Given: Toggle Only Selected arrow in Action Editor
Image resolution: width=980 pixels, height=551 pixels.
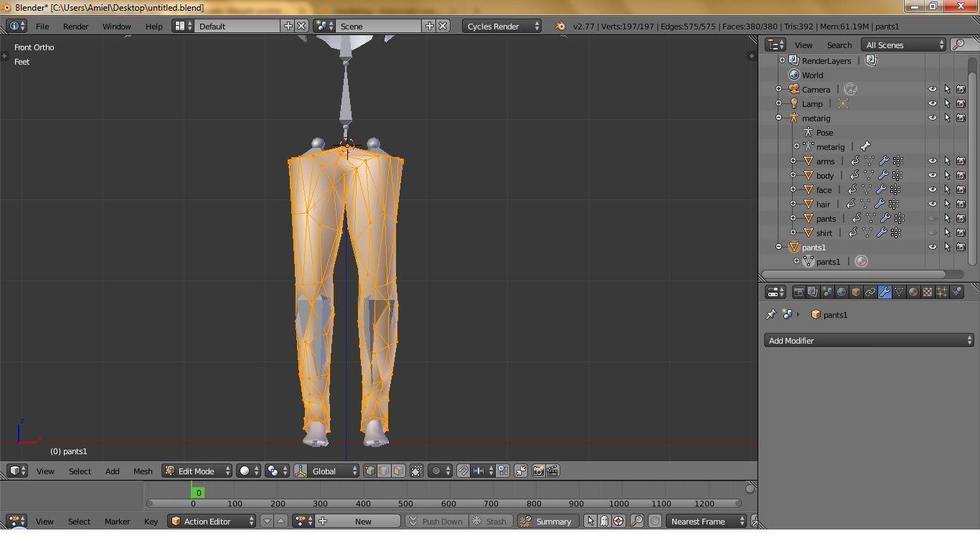Looking at the screenshot, I should click(590, 521).
